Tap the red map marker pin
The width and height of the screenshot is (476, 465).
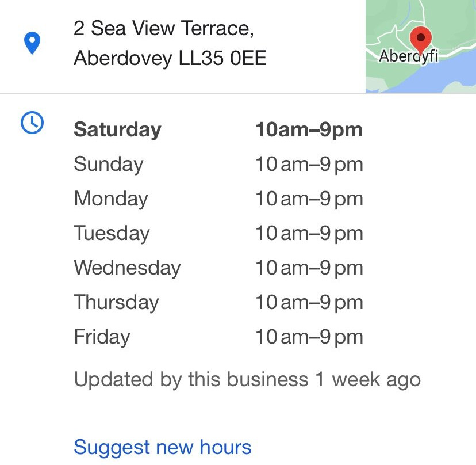point(420,40)
